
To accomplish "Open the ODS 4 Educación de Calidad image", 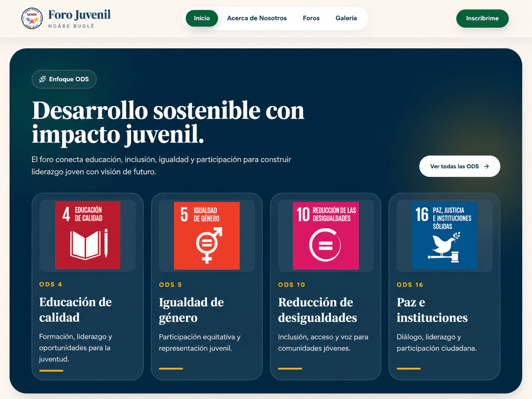I will coord(88,235).
